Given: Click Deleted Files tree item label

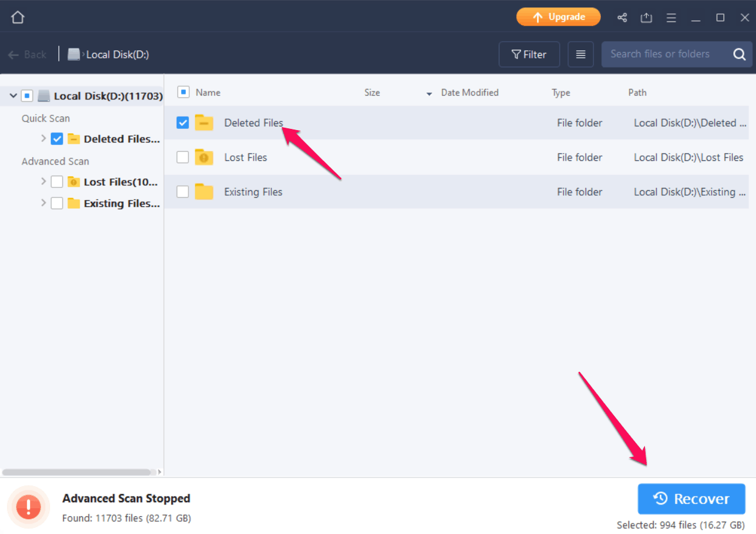Looking at the screenshot, I should pos(121,139).
